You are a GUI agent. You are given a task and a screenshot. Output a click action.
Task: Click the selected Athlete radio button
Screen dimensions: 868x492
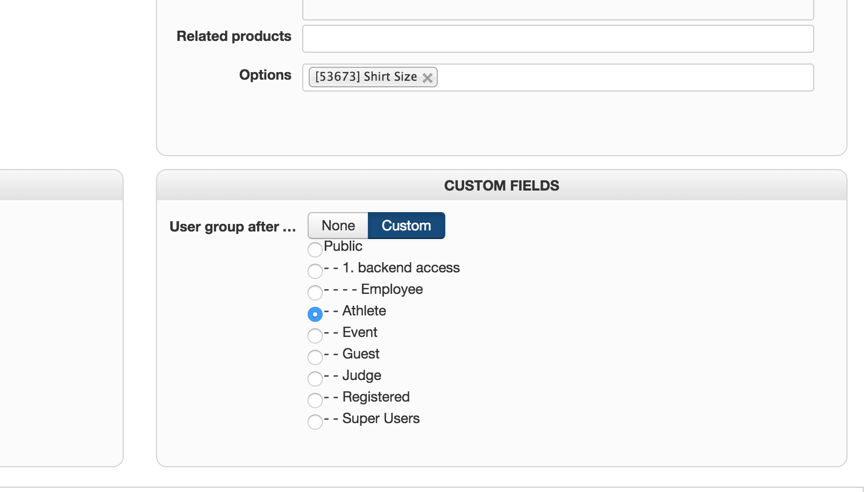pyautogui.click(x=315, y=314)
